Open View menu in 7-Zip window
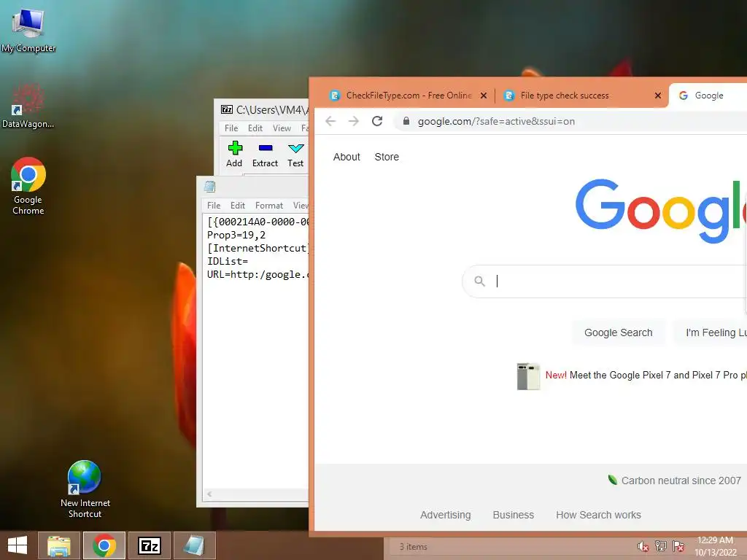Image resolution: width=747 pixels, height=560 pixels. point(282,128)
